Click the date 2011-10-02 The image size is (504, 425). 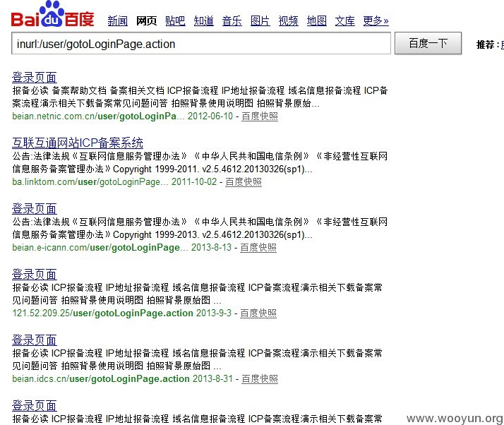[194, 181]
